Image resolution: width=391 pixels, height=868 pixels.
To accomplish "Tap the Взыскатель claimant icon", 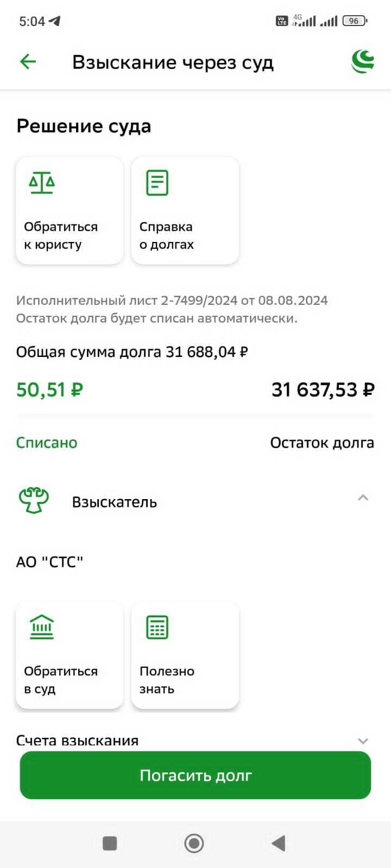I will click(x=34, y=500).
